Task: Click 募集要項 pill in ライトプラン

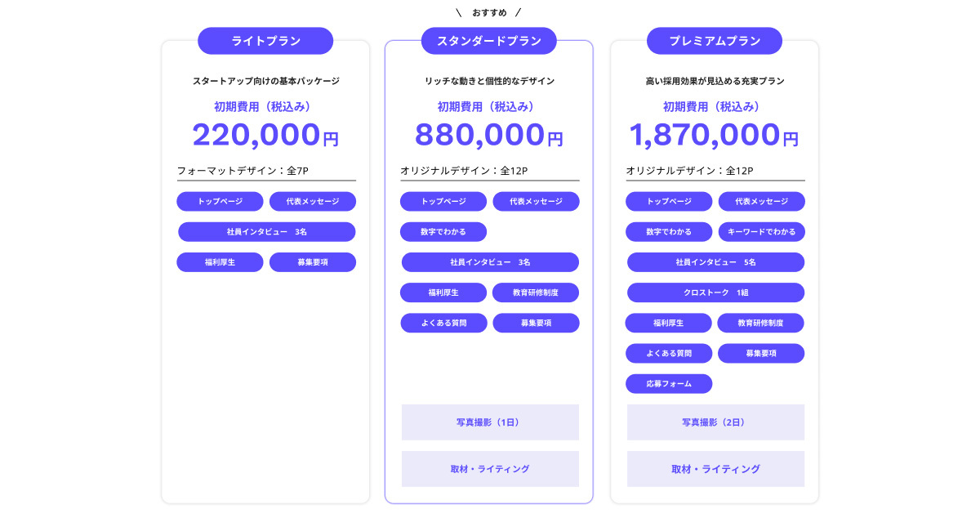Action: pos(313,262)
